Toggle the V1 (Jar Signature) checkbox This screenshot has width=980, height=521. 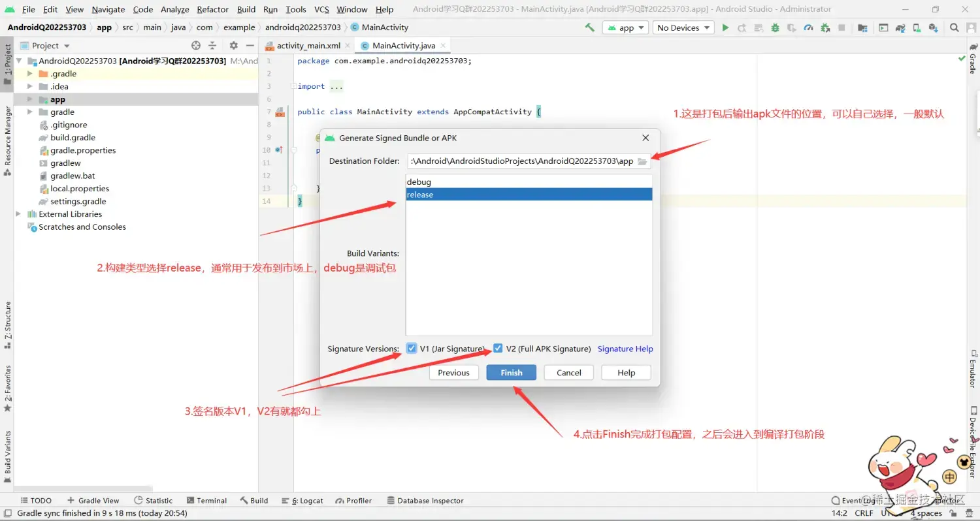(x=412, y=348)
